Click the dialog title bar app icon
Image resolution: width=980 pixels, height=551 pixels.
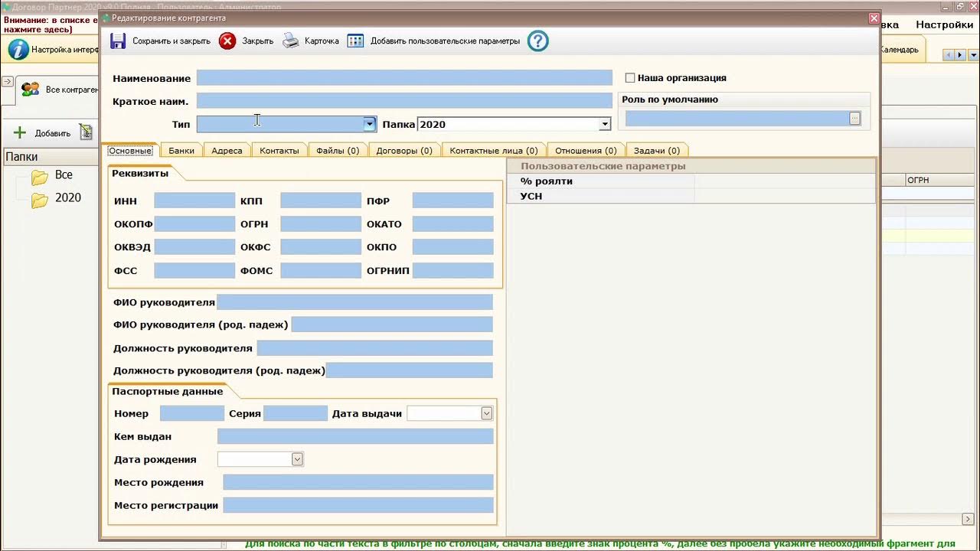[106, 18]
